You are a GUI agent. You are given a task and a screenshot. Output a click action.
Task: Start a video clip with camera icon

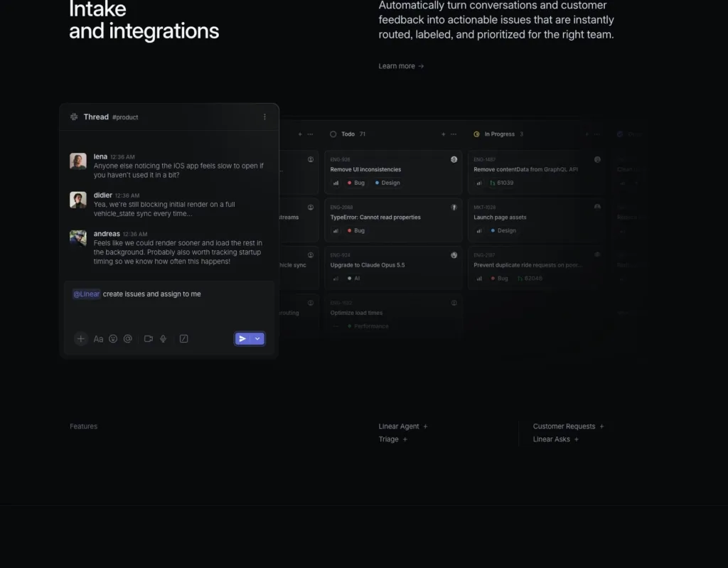coord(149,339)
